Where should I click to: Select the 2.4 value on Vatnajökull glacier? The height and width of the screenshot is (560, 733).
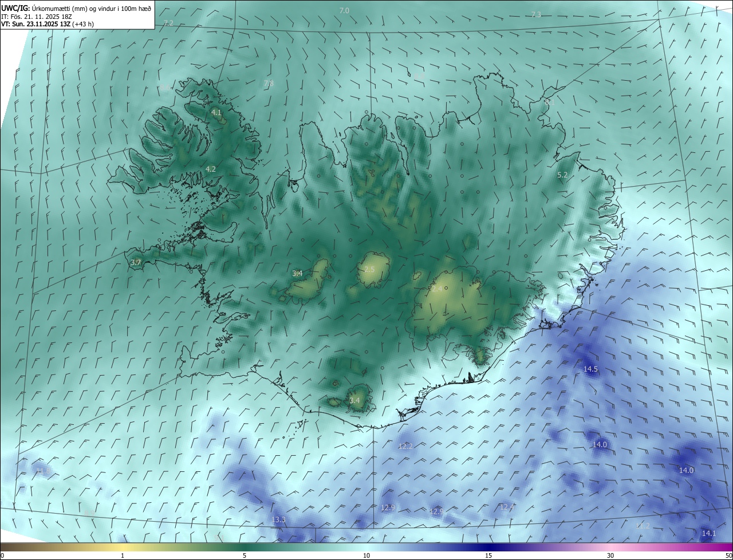[436, 289]
